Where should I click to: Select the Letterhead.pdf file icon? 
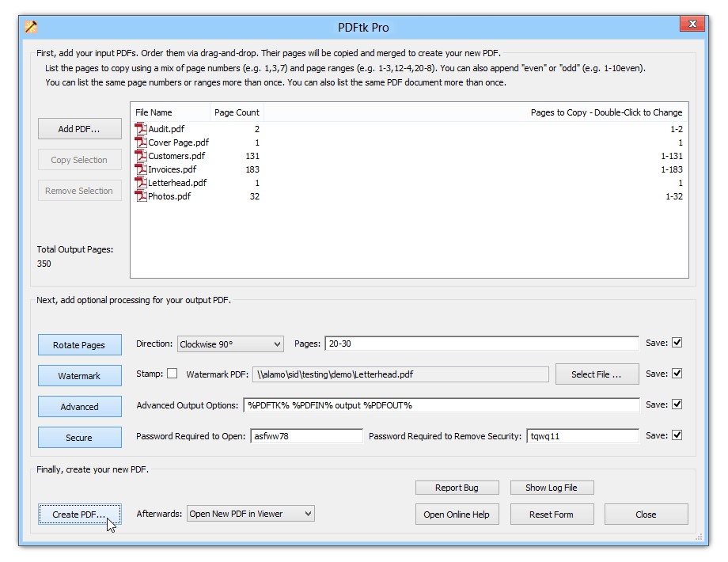[141, 183]
